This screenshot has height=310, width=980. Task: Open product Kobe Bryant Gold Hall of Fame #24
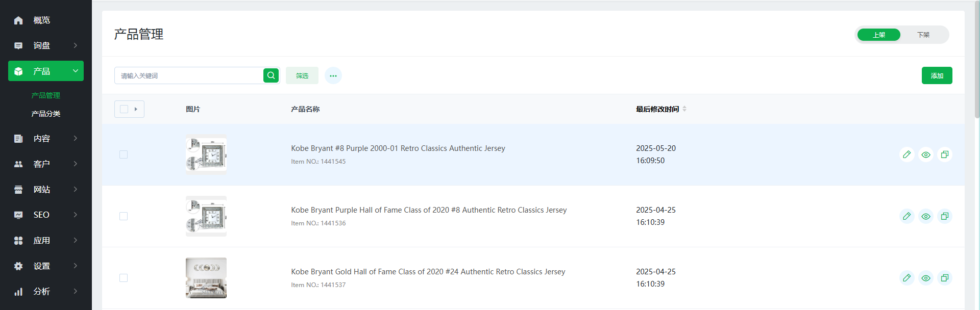428,272
